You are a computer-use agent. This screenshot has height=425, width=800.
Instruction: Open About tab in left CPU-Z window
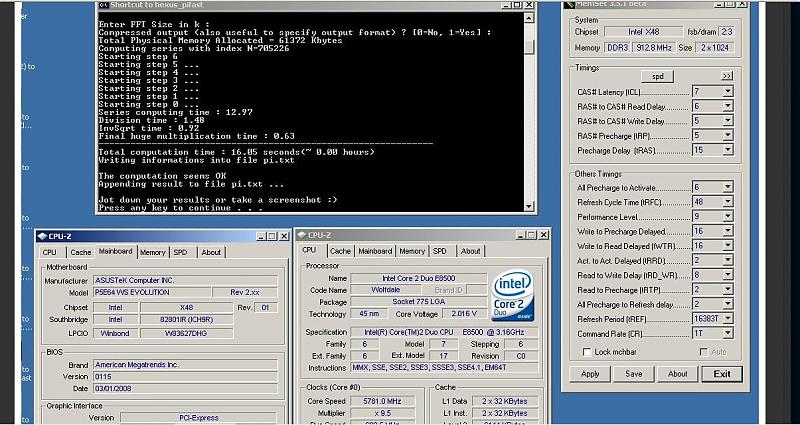(x=211, y=252)
